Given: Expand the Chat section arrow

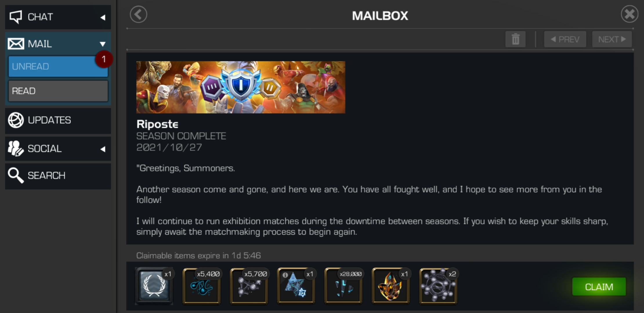Looking at the screenshot, I should coord(103,17).
